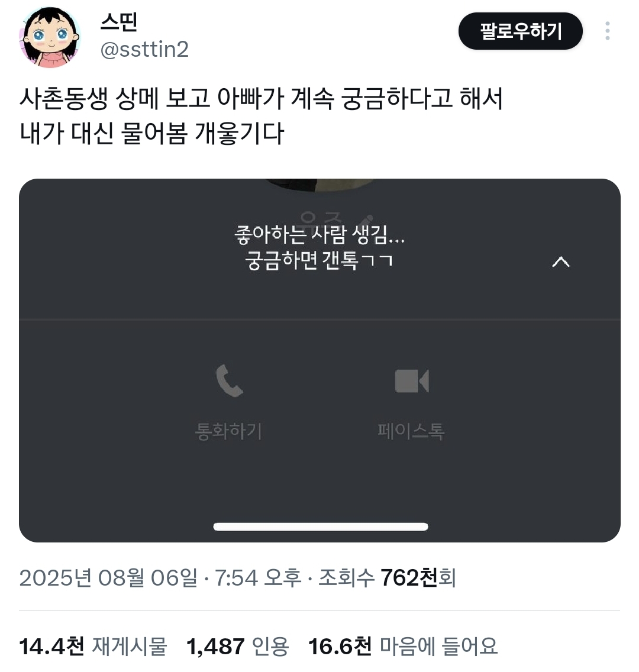The height and width of the screenshot is (672, 639).
Task: Tap the 페이스톡 video camera icon
Action: 411,380
